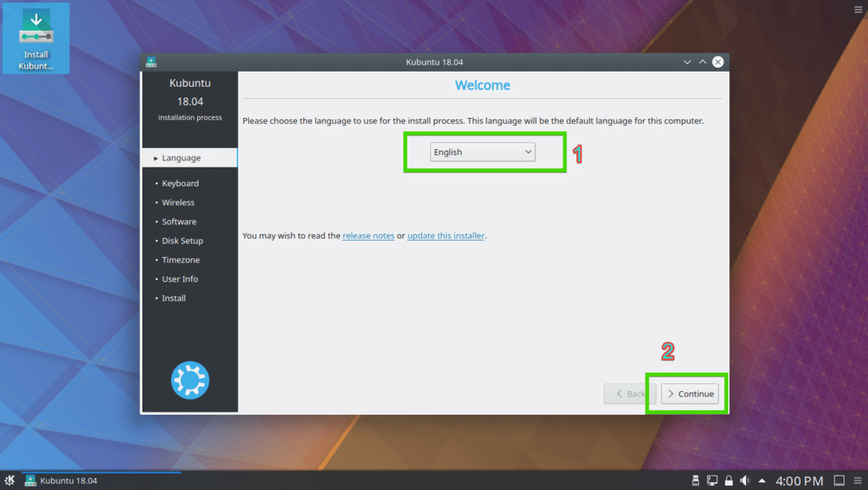The width and height of the screenshot is (868, 490).
Task: Click the 4:00 PM clock
Action: pyautogui.click(x=799, y=481)
